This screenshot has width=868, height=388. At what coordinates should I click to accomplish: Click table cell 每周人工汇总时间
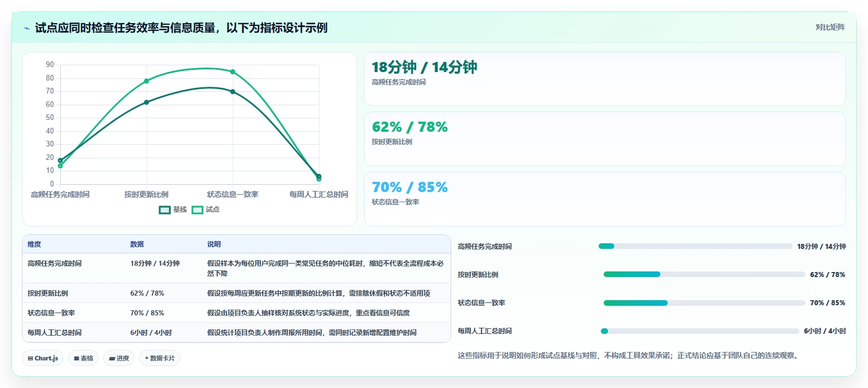click(x=55, y=332)
